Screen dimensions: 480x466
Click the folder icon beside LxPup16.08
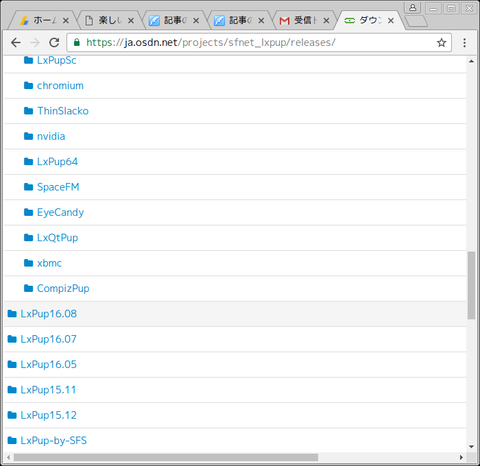click(12, 314)
